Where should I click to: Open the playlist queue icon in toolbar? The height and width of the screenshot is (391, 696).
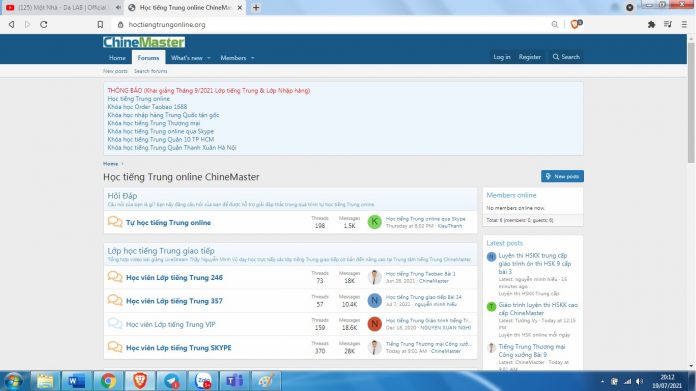click(x=668, y=24)
